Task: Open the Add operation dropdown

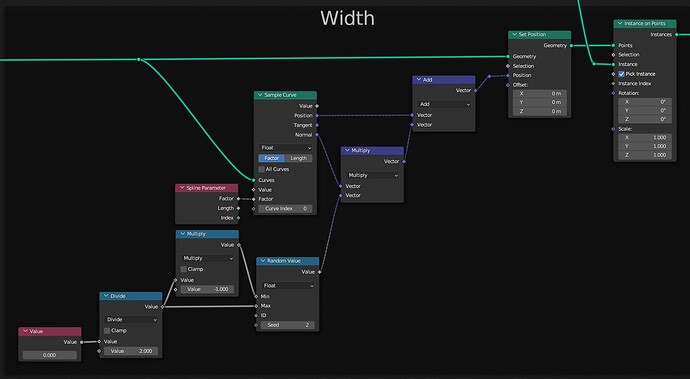Action: coord(444,104)
